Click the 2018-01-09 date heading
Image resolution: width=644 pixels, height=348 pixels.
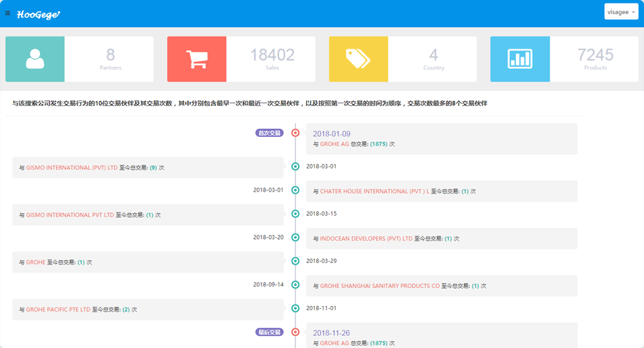click(332, 134)
